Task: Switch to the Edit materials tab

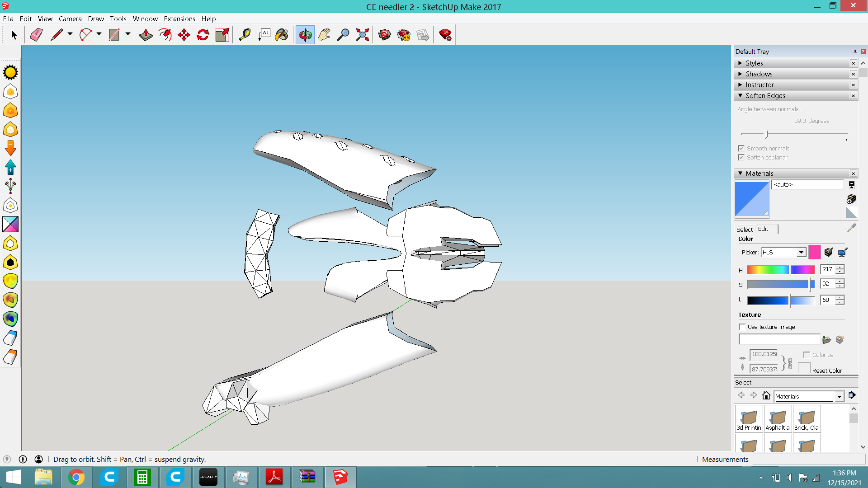Action: (763, 229)
